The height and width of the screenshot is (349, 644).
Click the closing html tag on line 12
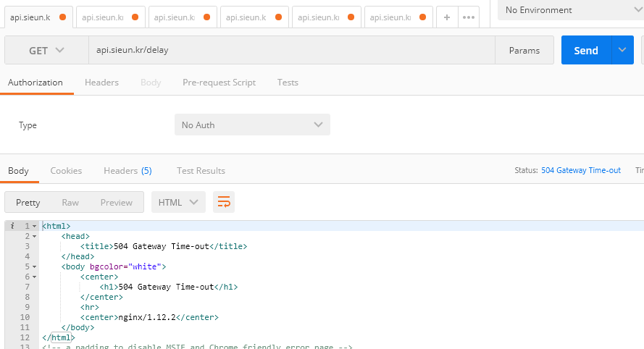(59, 337)
